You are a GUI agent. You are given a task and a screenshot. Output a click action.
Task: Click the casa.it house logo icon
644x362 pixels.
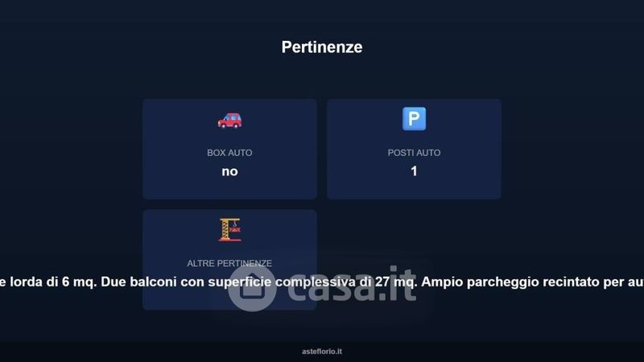pyautogui.click(x=252, y=288)
